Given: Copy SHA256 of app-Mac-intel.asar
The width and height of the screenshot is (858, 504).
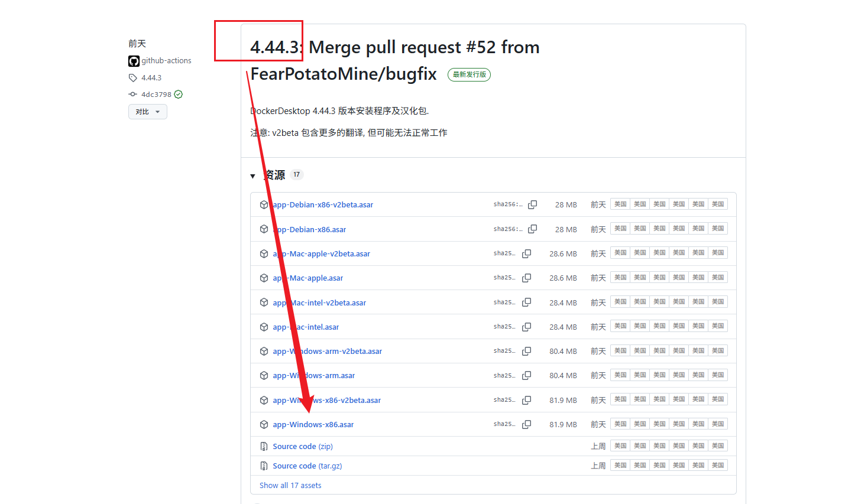Looking at the screenshot, I should pyautogui.click(x=526, y=327).
